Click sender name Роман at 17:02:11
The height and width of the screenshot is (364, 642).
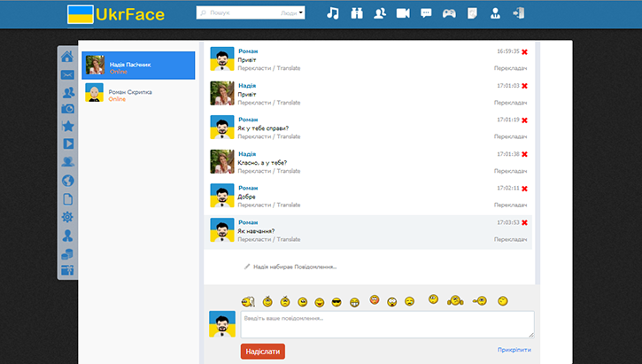tap(248, 188)
